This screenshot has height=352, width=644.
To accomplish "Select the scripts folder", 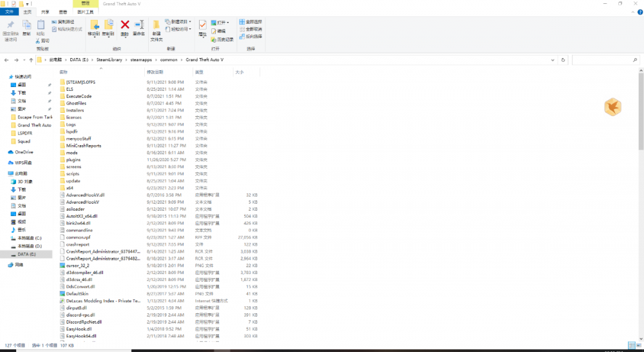I will [73, 174].
